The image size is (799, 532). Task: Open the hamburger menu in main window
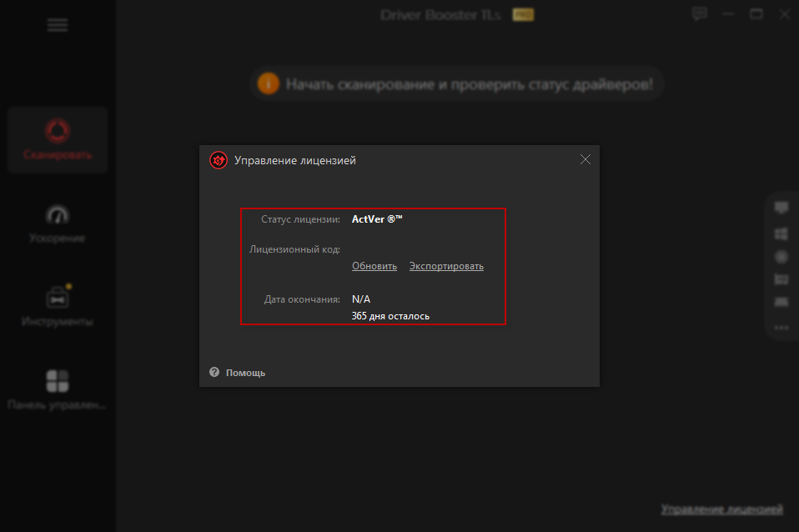click(x=57, y=25)
